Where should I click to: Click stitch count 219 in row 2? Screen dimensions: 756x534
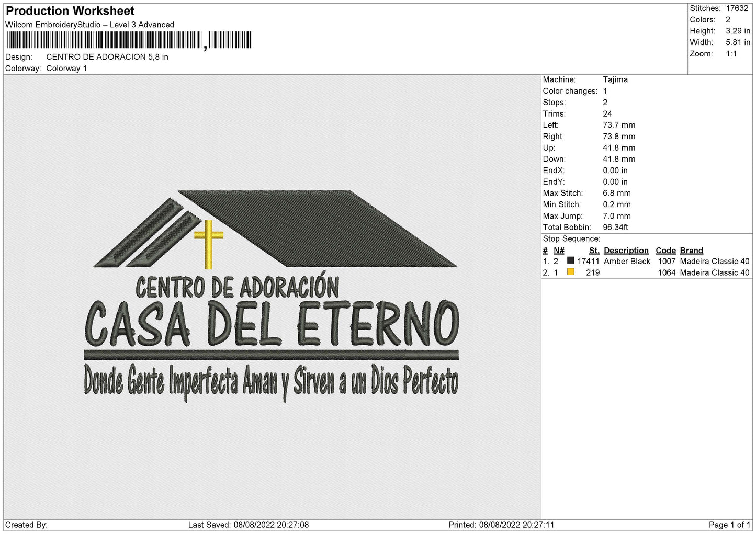click(593, 273)
